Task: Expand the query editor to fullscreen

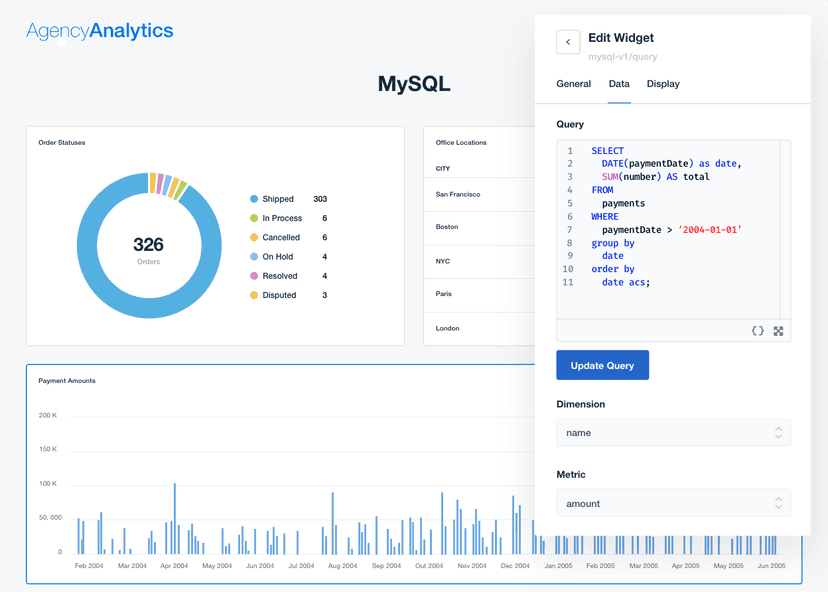Action: (x=779, y=330)
